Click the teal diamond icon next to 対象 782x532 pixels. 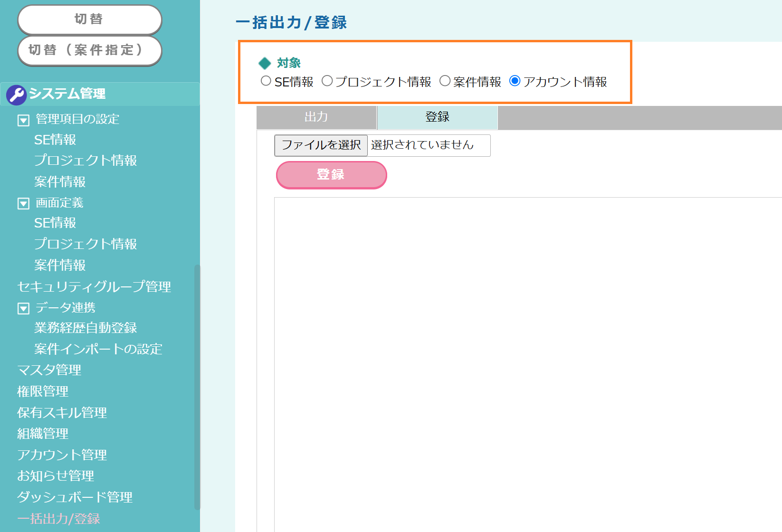265,63
